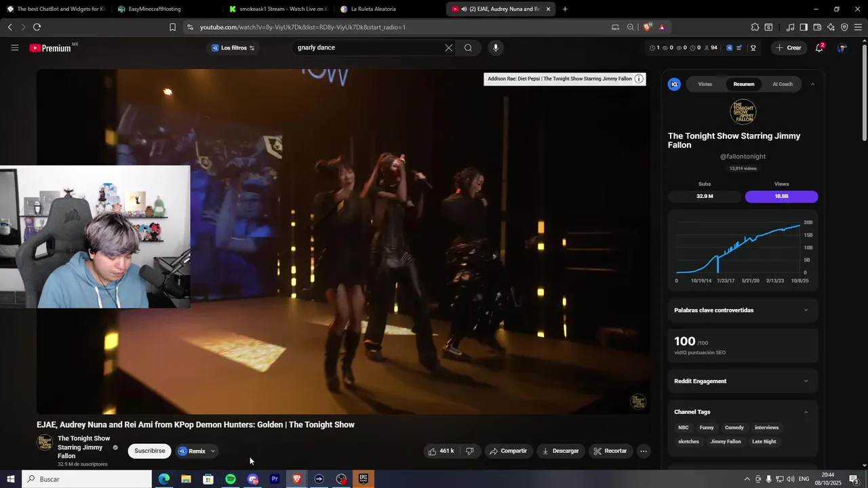This screenshot has height=488, width=868.
Task: Open Epic Games from the taskbar
Action: coord(363,479)
